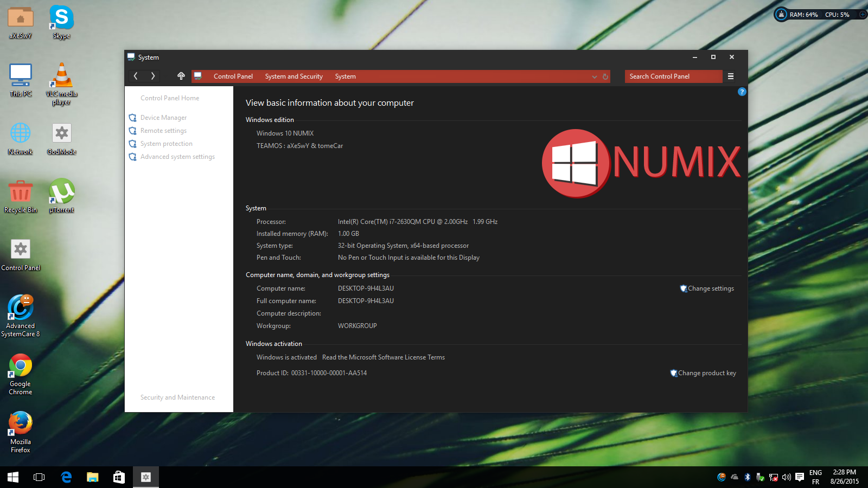Click the computer name 'DESKTOP-9H4L3AU' value
Screen dimensions: 868x488
point(366,288)
